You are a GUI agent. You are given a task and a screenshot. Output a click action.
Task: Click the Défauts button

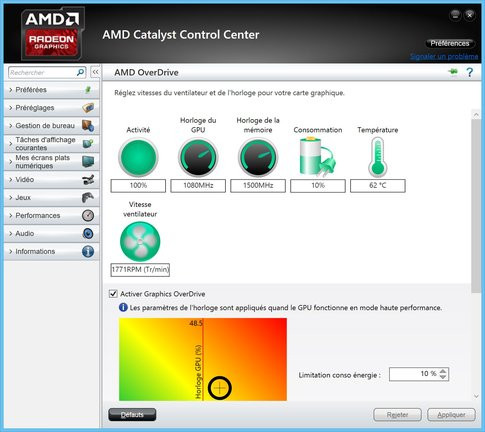click(132, 415)
